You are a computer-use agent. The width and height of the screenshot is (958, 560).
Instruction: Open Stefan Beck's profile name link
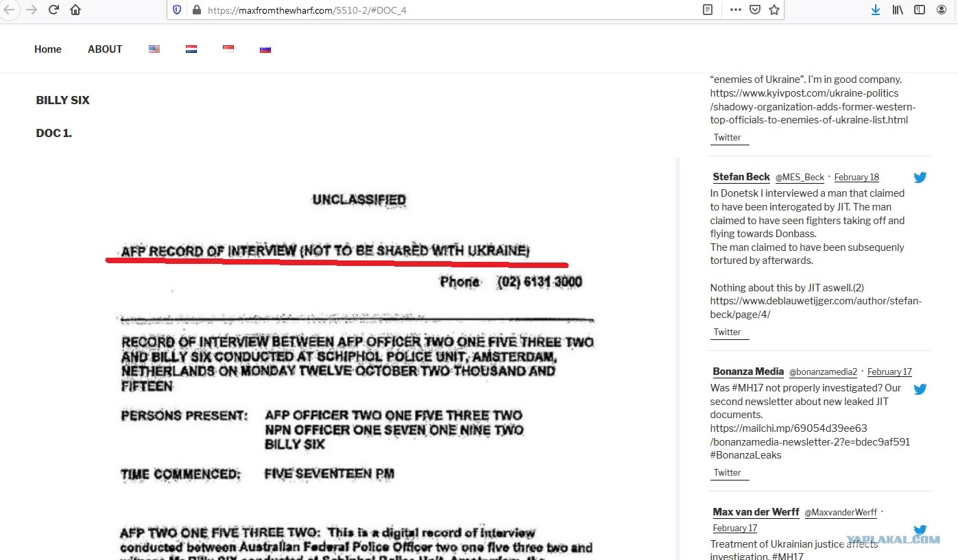tap(741, 177)
